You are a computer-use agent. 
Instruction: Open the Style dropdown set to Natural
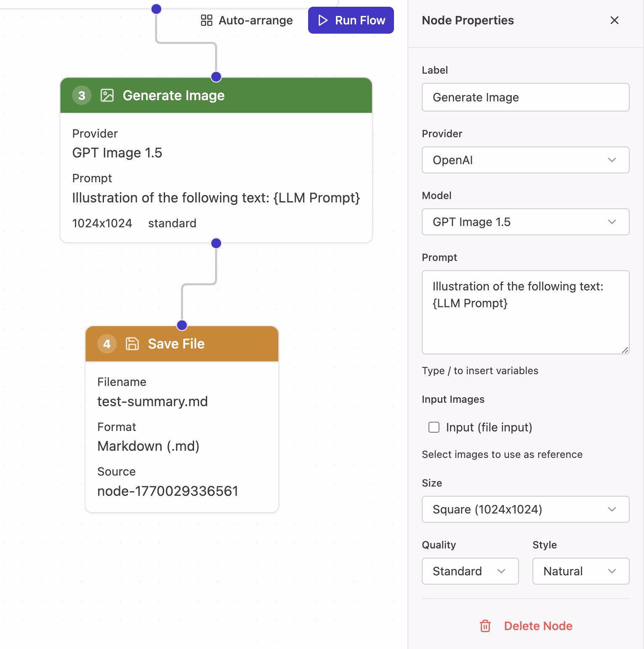[580, 571]
